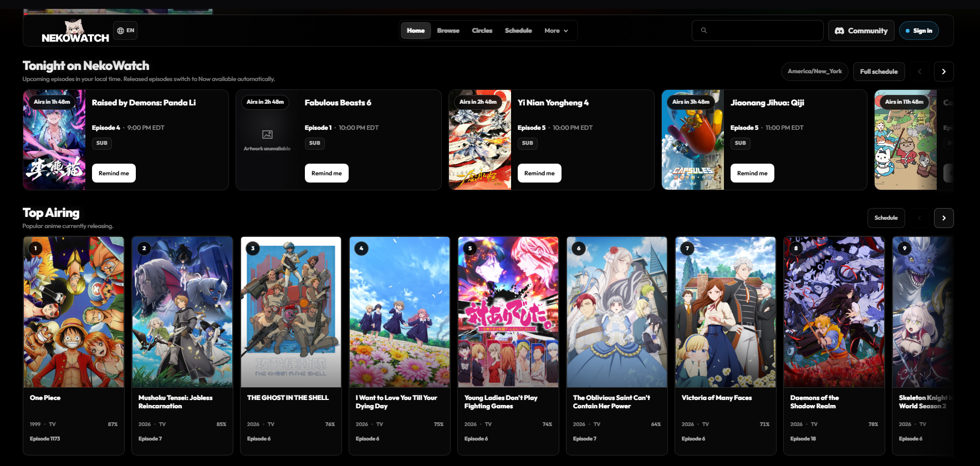Click Daemons of the Shadow Realm title

tap(815, 402)
